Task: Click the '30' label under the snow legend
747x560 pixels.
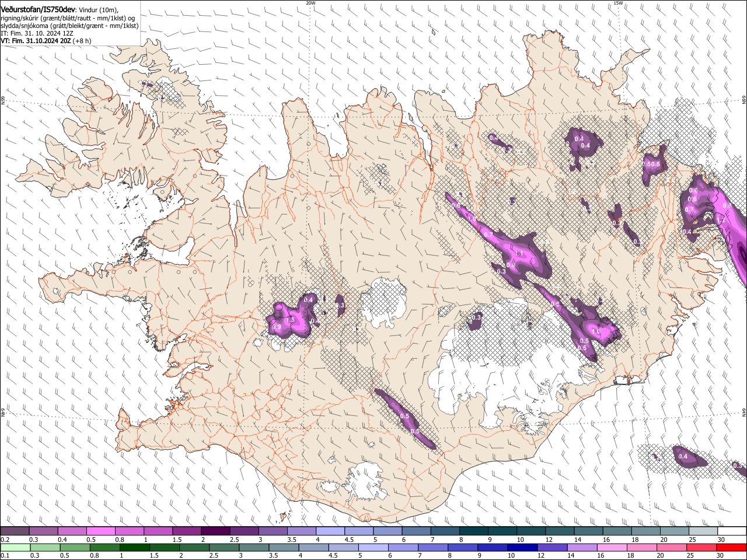Action: [721, 540]
